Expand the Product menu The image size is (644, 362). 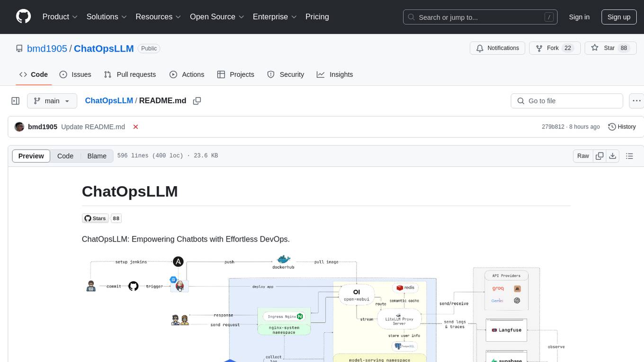[60, 17]
